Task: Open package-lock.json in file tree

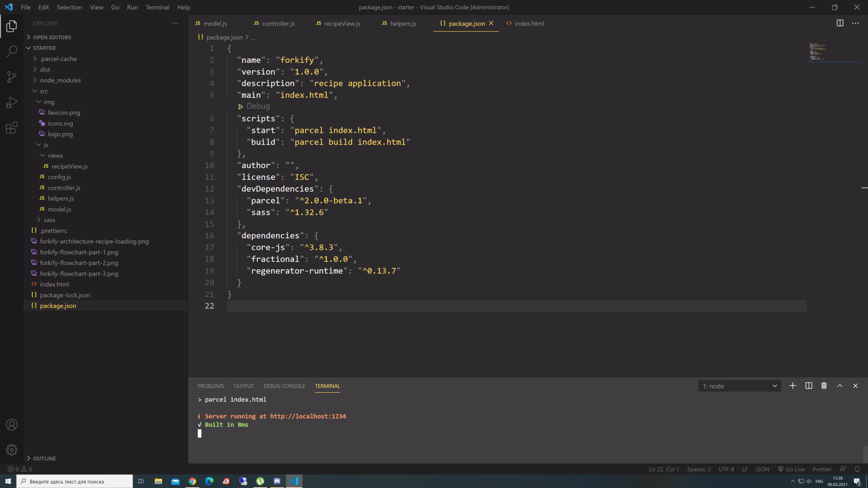Action: coord(65,295)
